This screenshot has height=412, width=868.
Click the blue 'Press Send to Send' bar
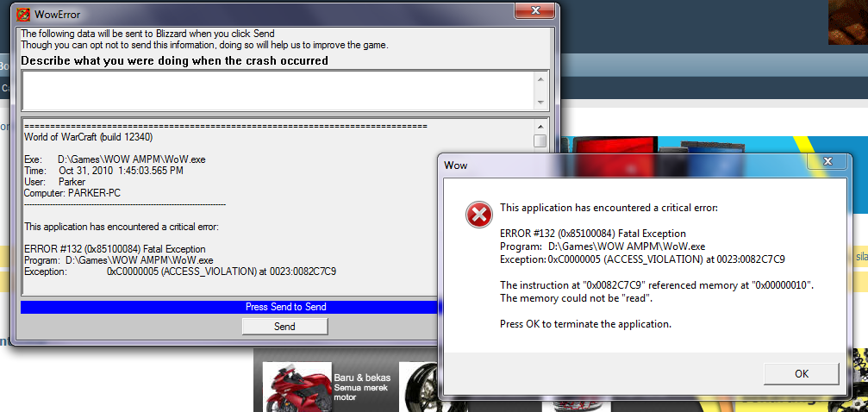pos(229,307)
